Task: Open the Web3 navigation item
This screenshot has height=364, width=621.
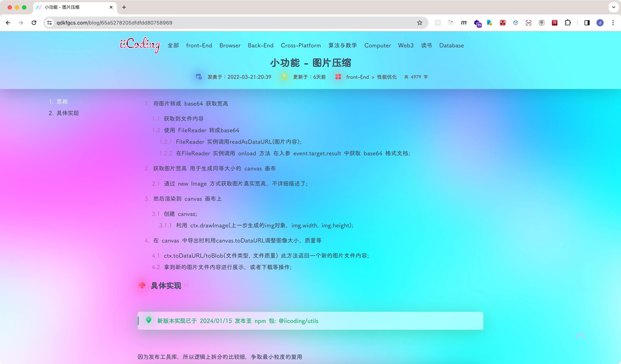Action: click(x=406, y=45)
